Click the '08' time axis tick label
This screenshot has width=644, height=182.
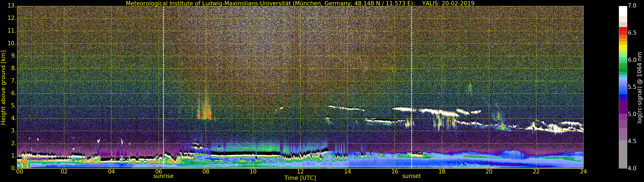[206, 172]
